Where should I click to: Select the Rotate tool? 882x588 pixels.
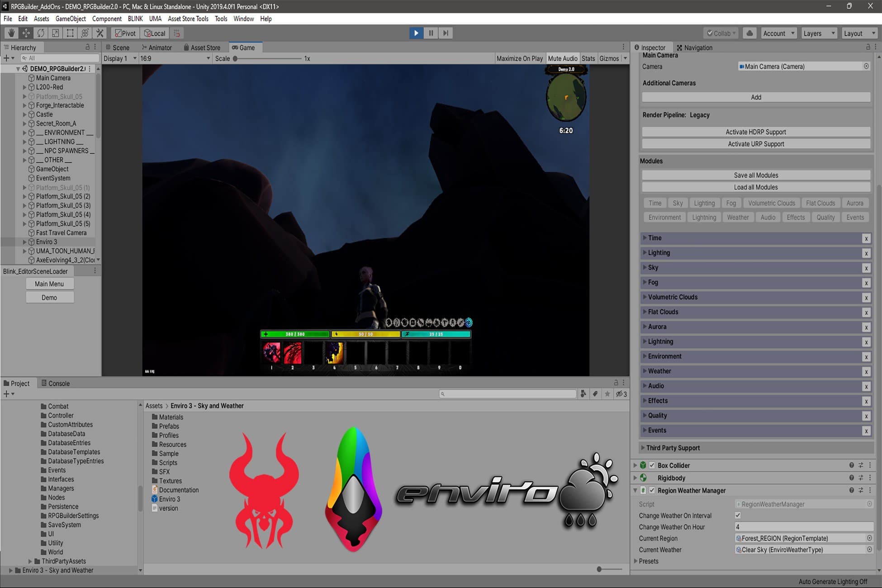(x=41, y=33)
